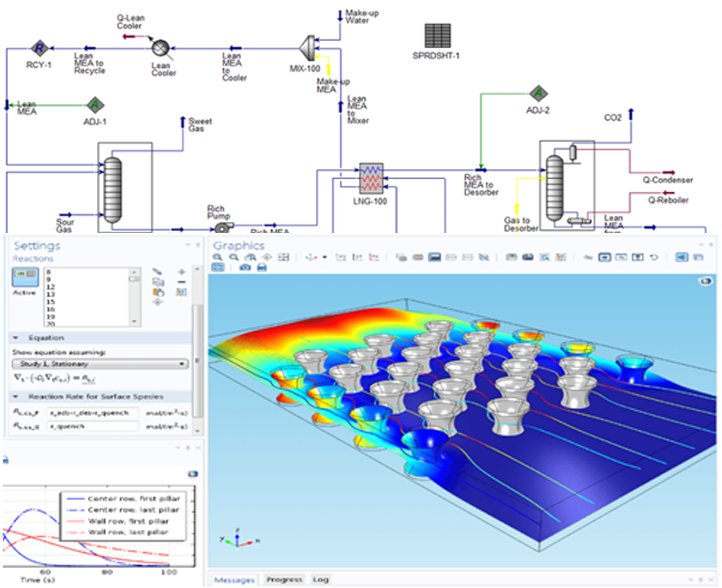
Task: Click the camera snapshot icon
Action: click(x=245, y=267)
